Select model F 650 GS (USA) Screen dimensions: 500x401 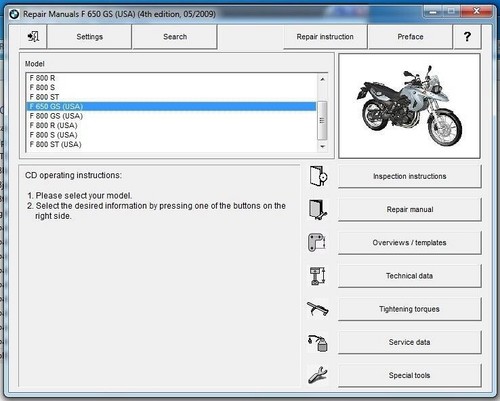coord(171,106)
